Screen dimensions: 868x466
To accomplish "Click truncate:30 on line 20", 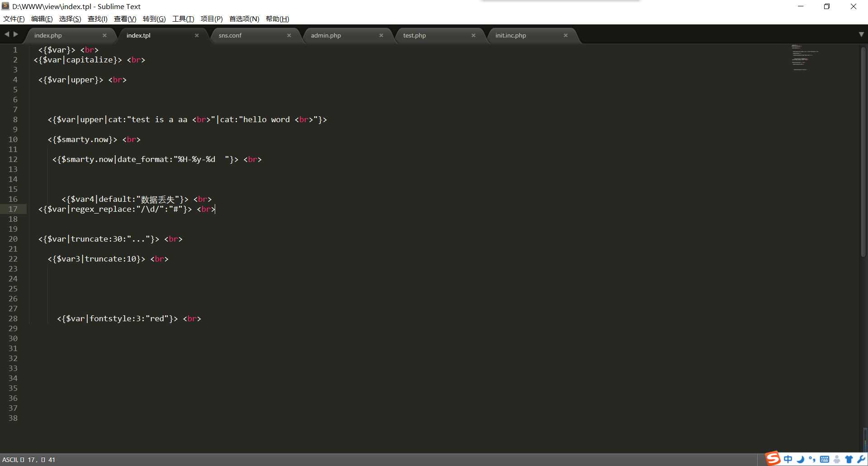I will [97, 239].
